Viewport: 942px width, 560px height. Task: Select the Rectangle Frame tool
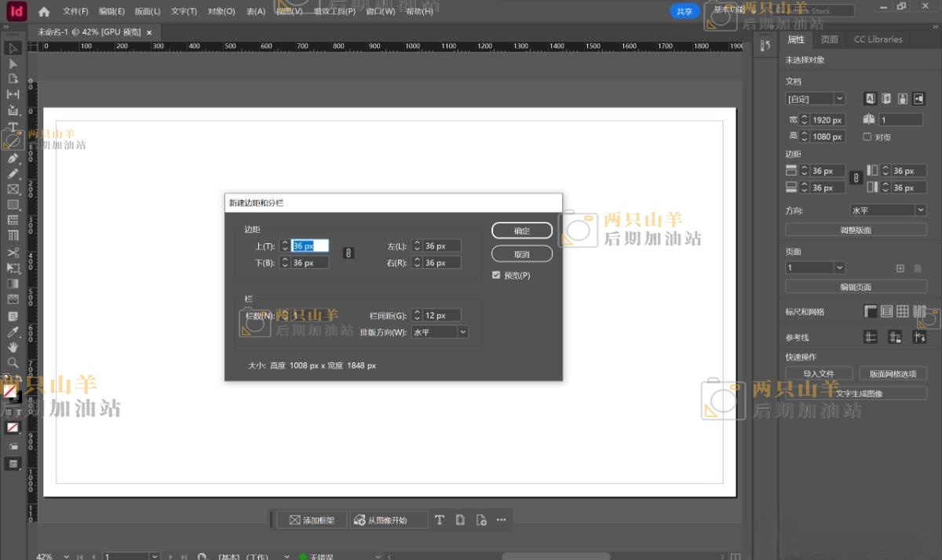tap(13, 189)
